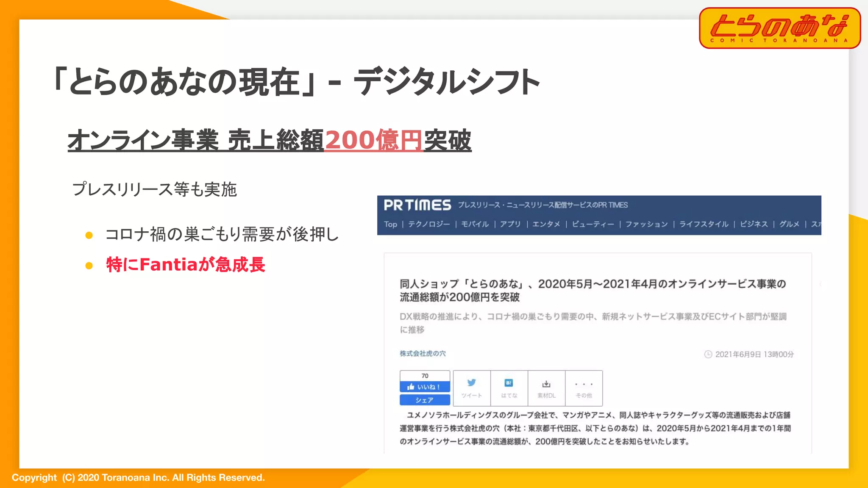Click the いいね! like button
Screen dimensions: 868x488
(425, 387)
